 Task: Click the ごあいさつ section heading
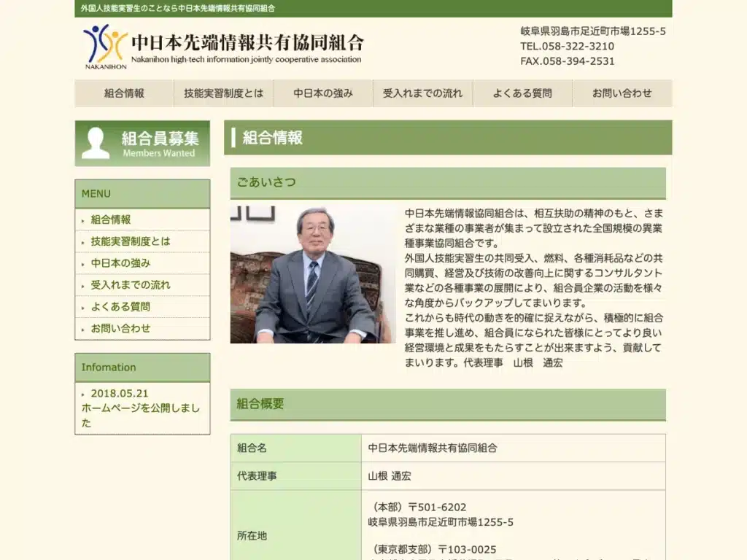(448, 183)
